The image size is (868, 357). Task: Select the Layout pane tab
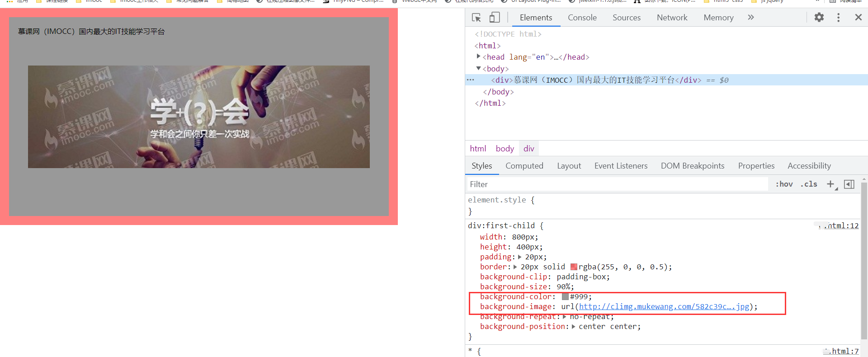tap(569, 166)
